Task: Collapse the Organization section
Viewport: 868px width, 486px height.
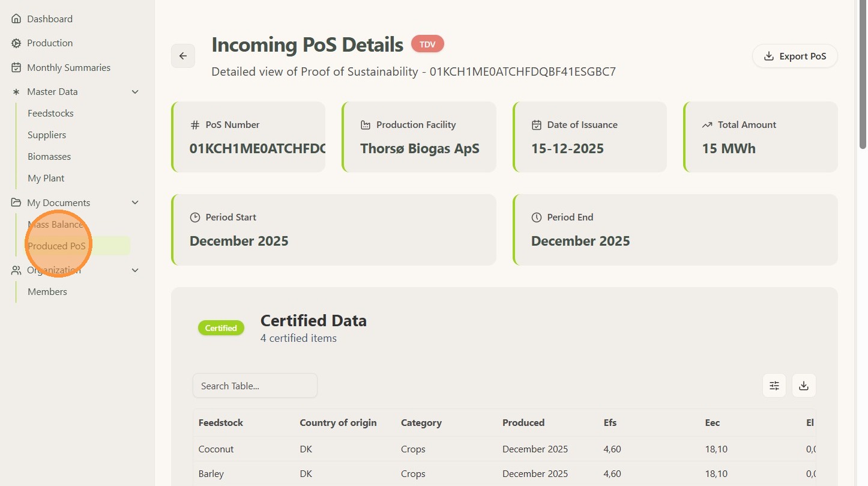Action: [x=135, y=270]
